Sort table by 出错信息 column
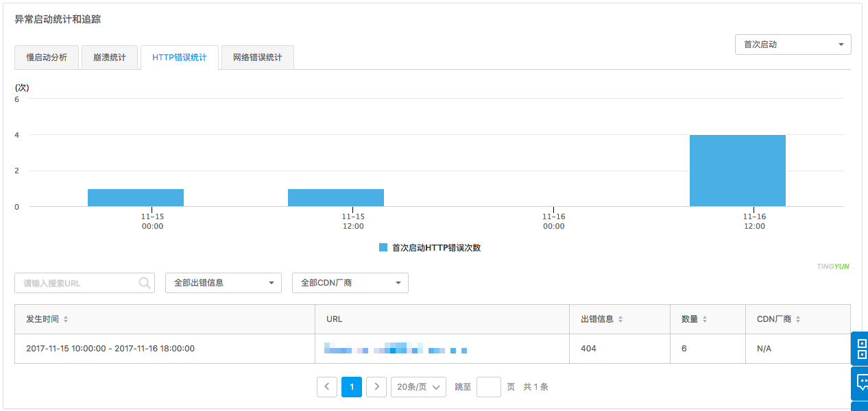The height and width of the screenshot is (411, 868). click(620, 320)
